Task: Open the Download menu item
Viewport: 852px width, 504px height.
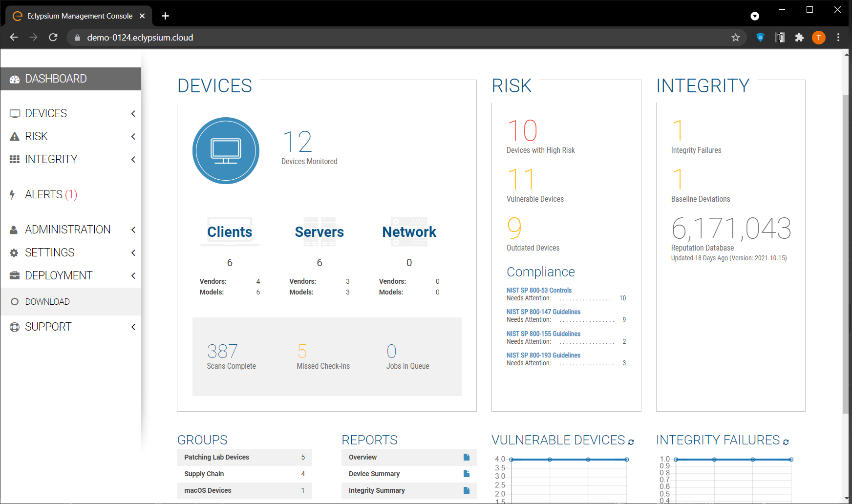Action: 71,302
